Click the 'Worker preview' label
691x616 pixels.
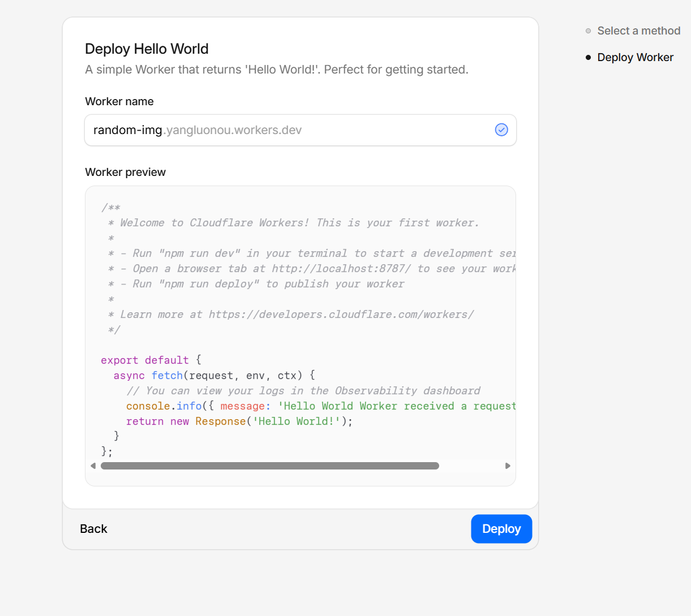(125, 173)
